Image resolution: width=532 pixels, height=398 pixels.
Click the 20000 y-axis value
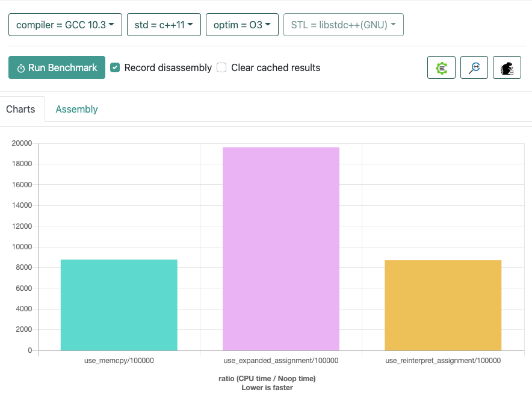coord(22,143)
